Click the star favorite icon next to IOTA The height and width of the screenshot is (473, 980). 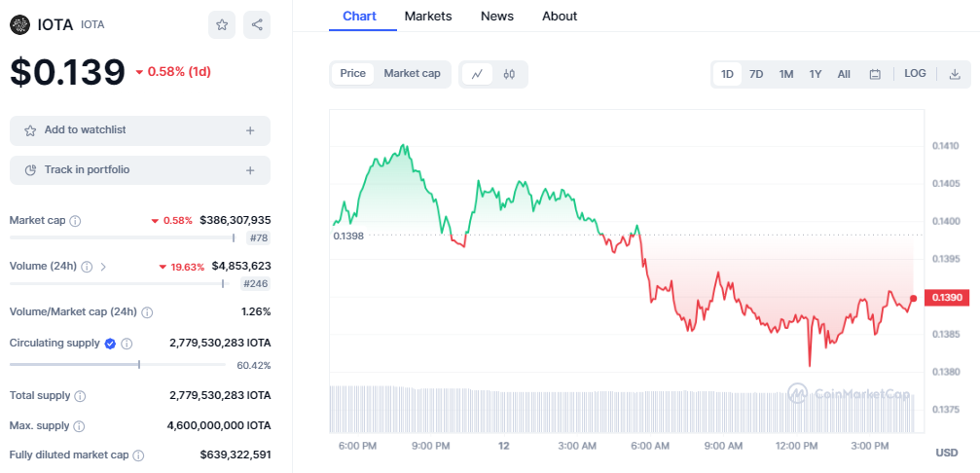click(222, 25)
